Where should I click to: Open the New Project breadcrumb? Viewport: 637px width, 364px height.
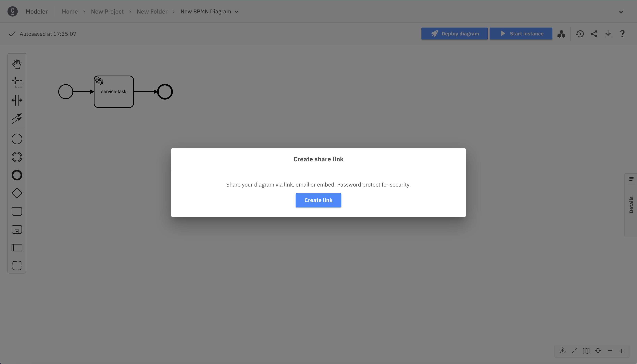tap(107, 11)
